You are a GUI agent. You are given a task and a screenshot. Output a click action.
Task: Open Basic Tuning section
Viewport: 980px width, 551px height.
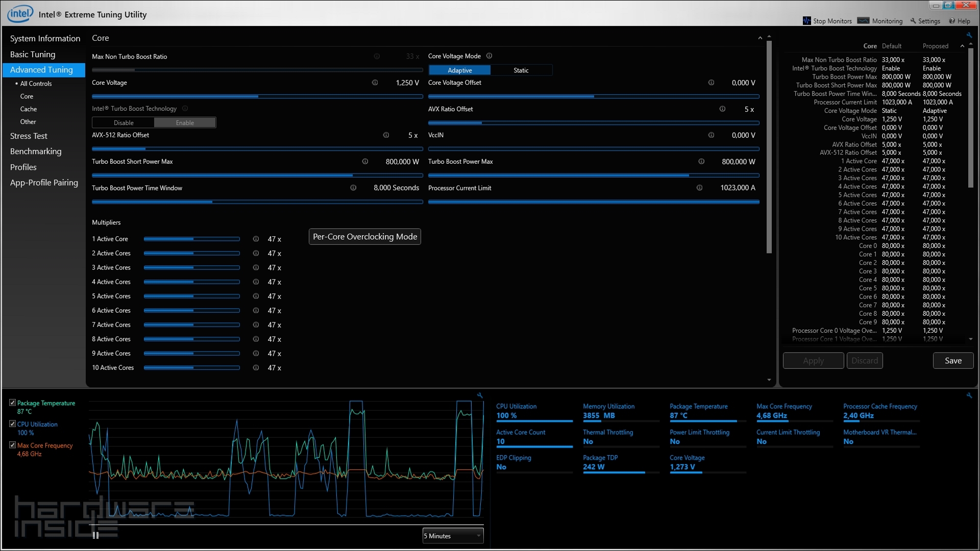click(33, 54)
